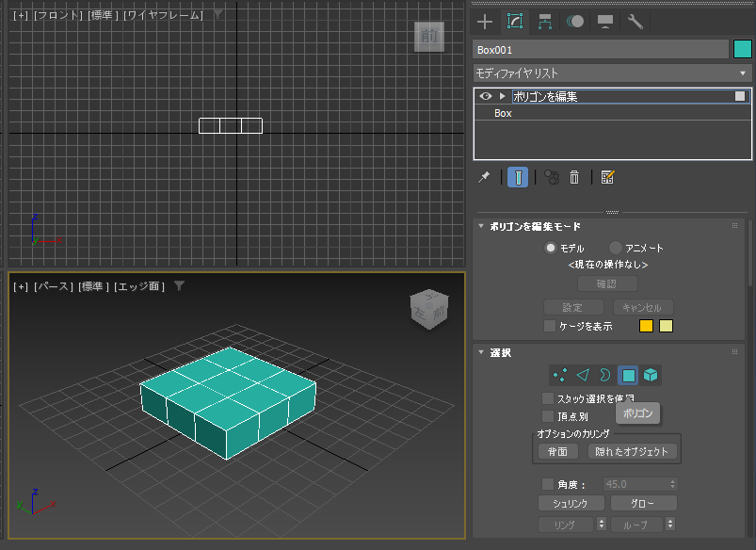756x550 pixels.
Task: Select the モデル radio button
Action: [550, 248]
